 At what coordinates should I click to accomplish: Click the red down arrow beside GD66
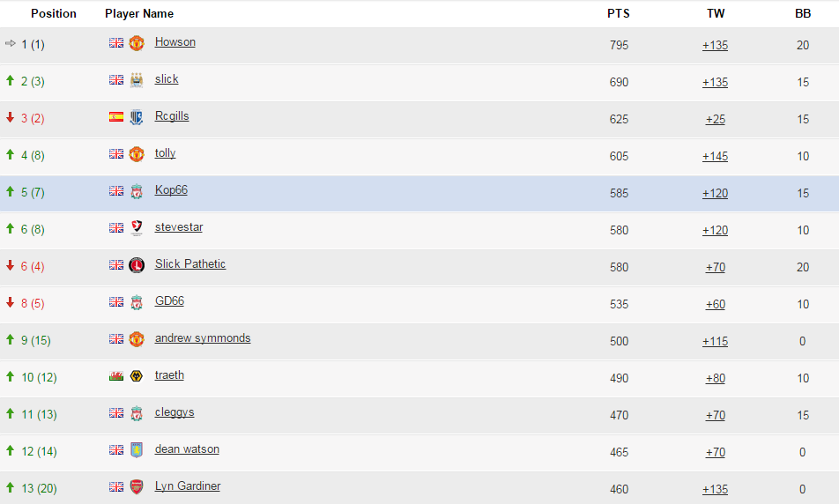pos(10,303)
